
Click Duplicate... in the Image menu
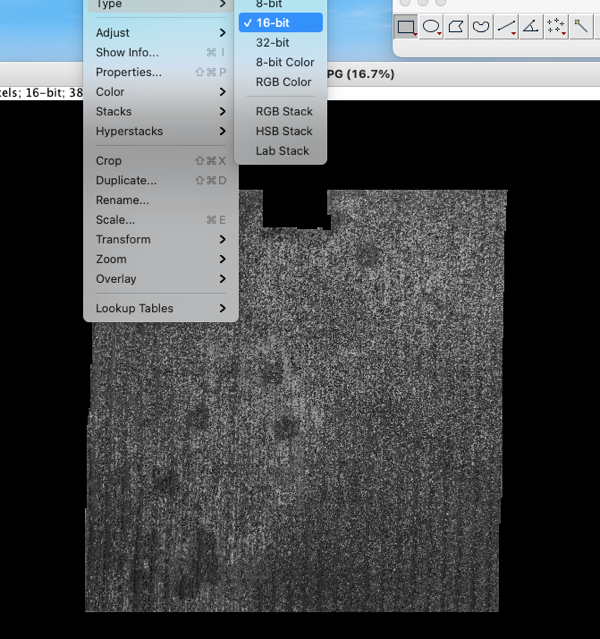click(x=126, y=180)
